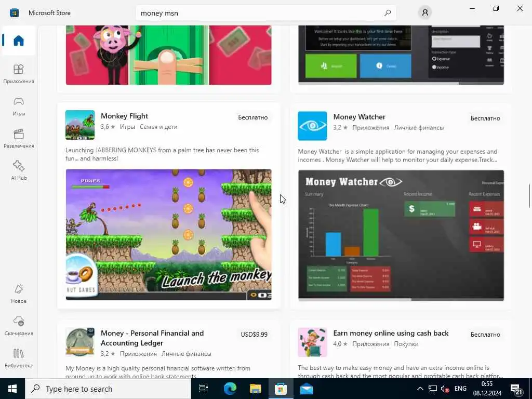Click Семья и дети category label
Screen dimensions: 532x399
point(158,127)
